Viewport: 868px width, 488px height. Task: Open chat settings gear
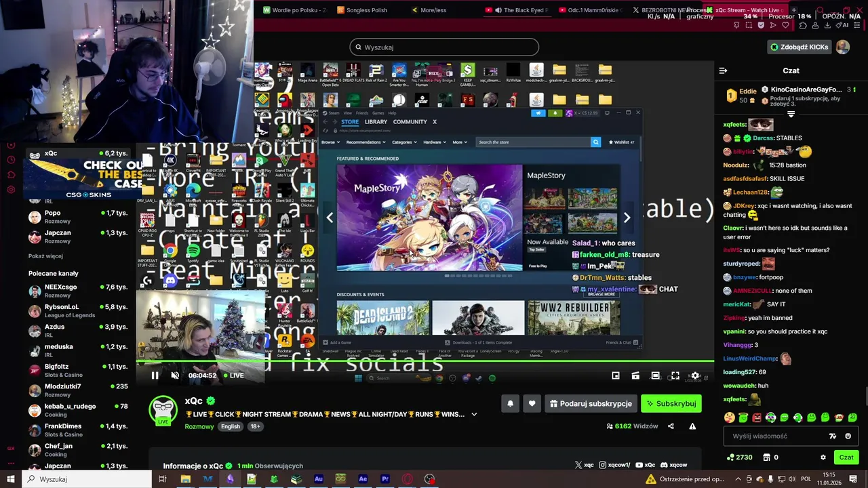click(x=823, y=457)
